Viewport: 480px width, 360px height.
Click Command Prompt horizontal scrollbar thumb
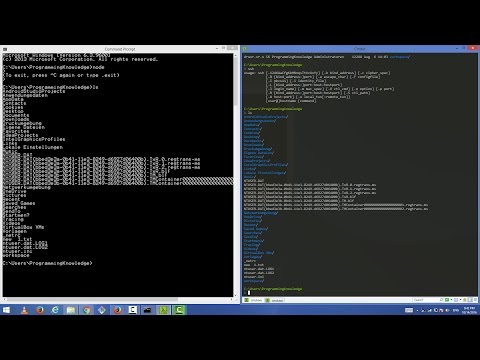pos(91,299)
